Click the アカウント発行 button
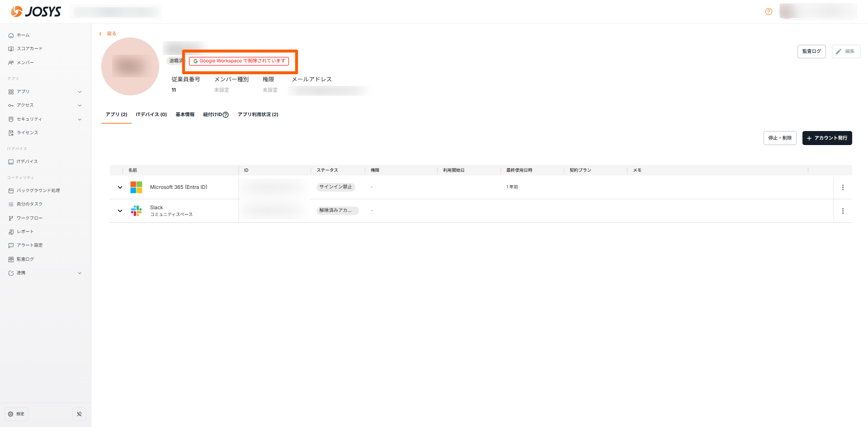This screenshot has height=427, width=868. pos(827,138)
